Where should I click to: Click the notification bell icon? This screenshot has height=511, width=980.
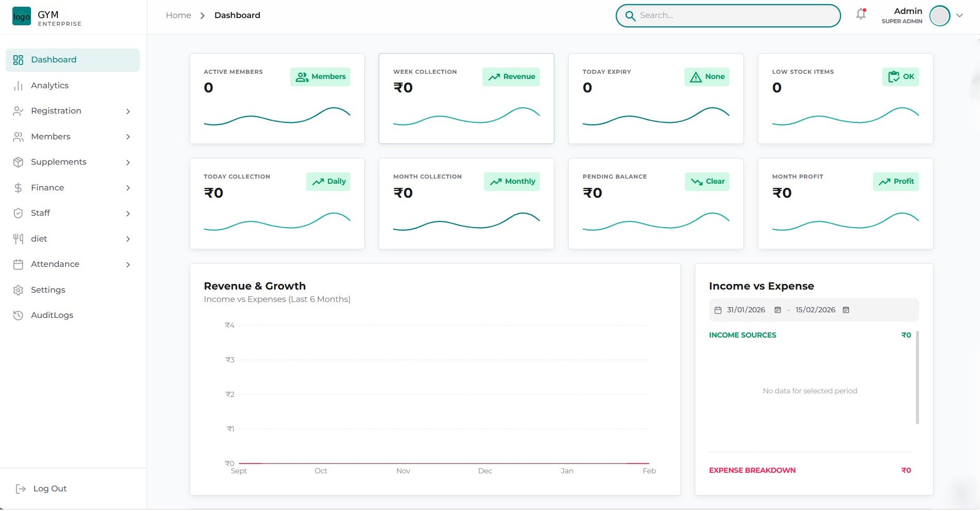tap(860, 14)
